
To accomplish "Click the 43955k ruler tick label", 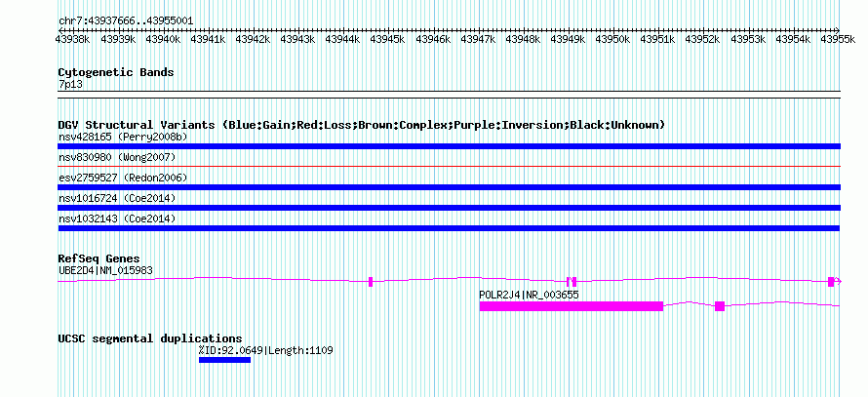I will pyautogui.click(x=838, y=39).
